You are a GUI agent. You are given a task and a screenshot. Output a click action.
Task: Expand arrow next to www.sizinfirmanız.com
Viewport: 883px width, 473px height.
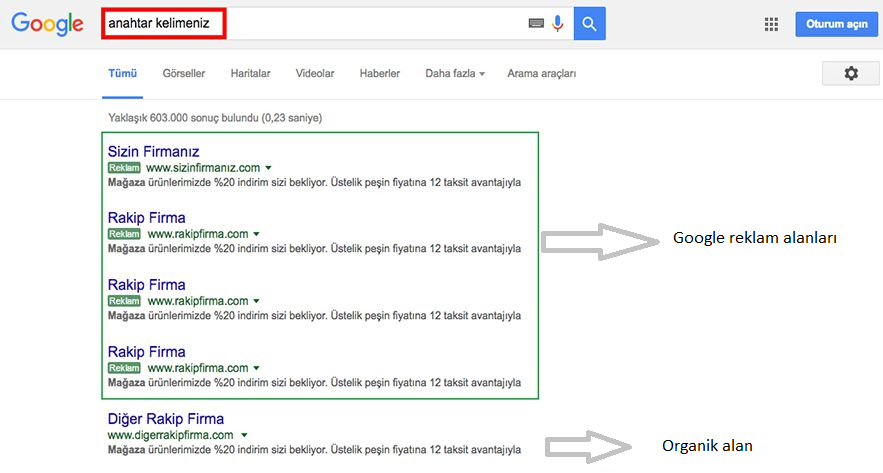pos(269,168)
